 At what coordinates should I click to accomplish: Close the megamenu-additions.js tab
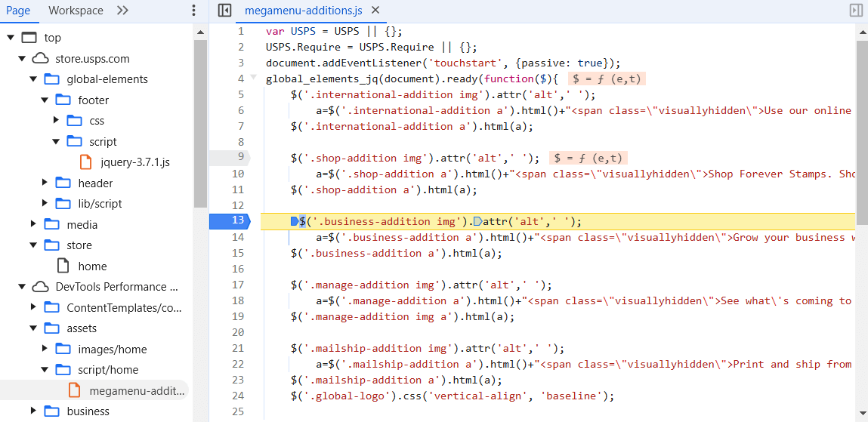click(375, 10)
